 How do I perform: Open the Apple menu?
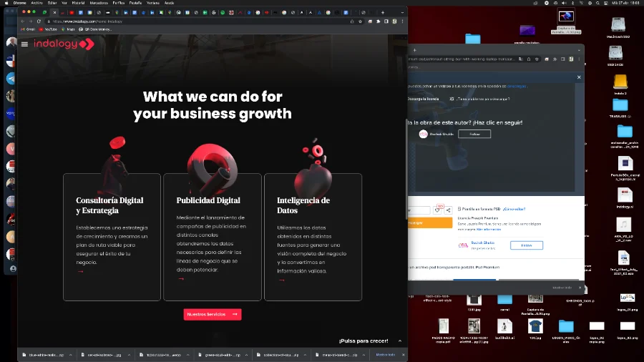(x=6, y=3)
